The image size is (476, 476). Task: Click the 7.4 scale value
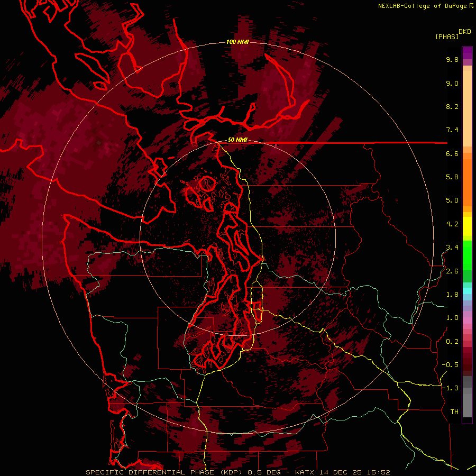pos(452,130)
